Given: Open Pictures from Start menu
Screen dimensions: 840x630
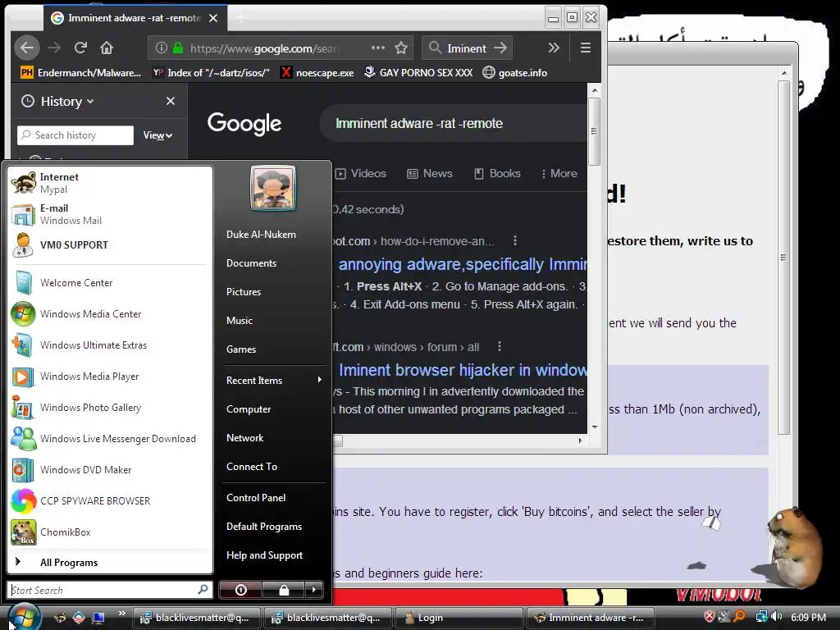Looking at the screenshot, I should [x=274, y=292].
